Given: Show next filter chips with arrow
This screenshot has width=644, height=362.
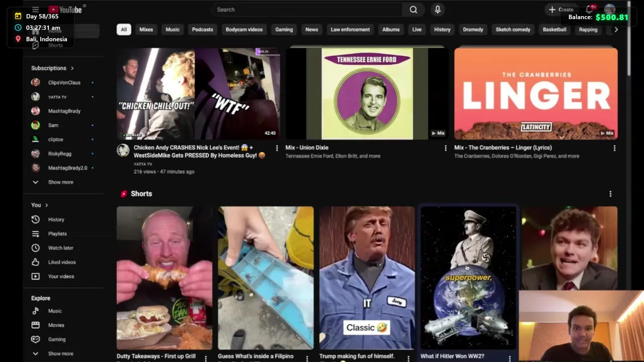Looking at the screenshot, I should click(616, 29).
